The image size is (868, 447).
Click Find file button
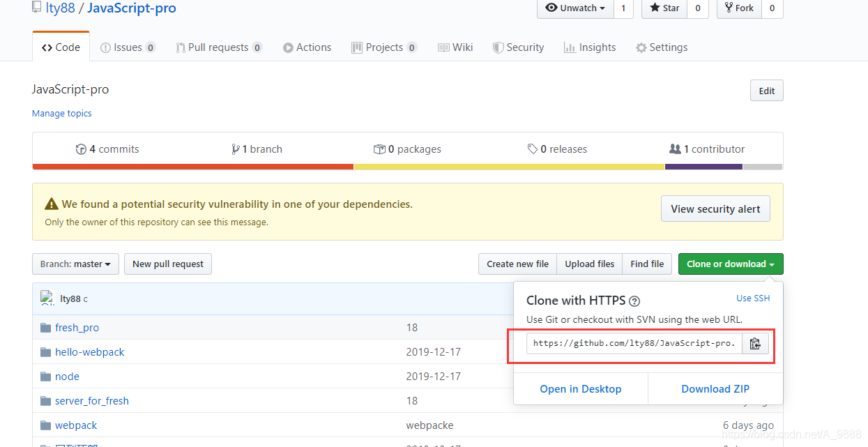647,264
